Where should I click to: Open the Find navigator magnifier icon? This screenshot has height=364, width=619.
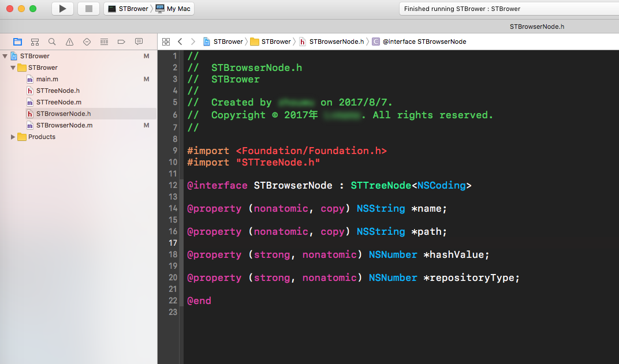(x=52, y=42)
